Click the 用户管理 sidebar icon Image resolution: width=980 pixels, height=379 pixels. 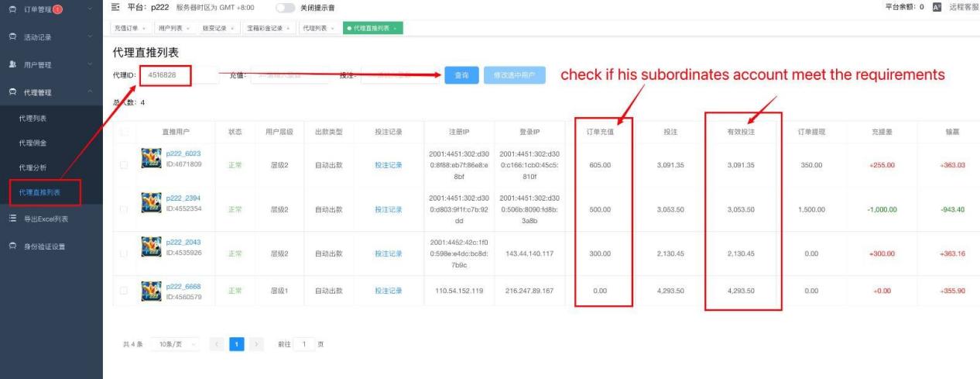click(12, 64)
